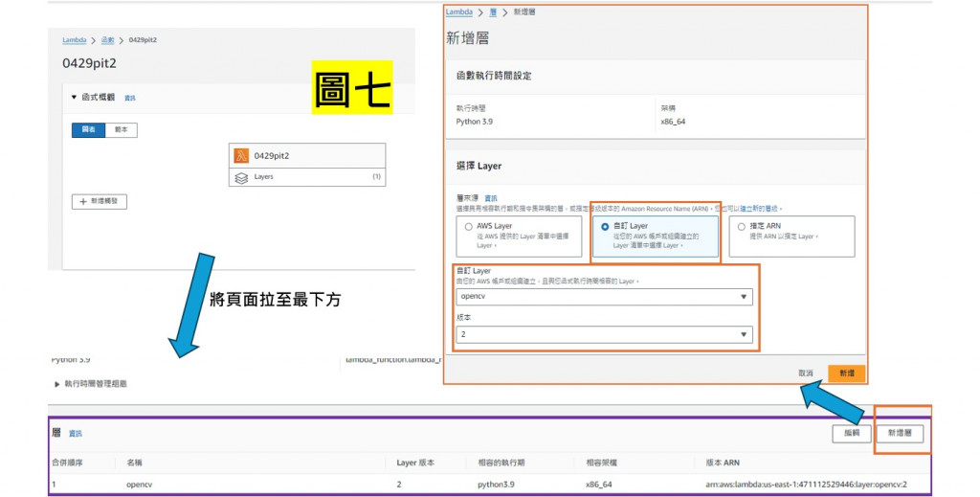Click the 版本 ARN column header

[723, 463]
